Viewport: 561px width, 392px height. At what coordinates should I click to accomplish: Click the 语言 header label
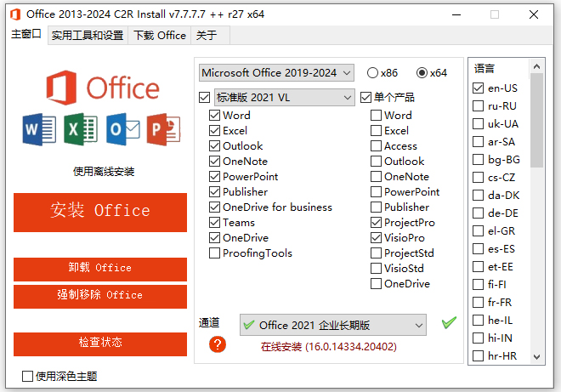coord(484,68)
